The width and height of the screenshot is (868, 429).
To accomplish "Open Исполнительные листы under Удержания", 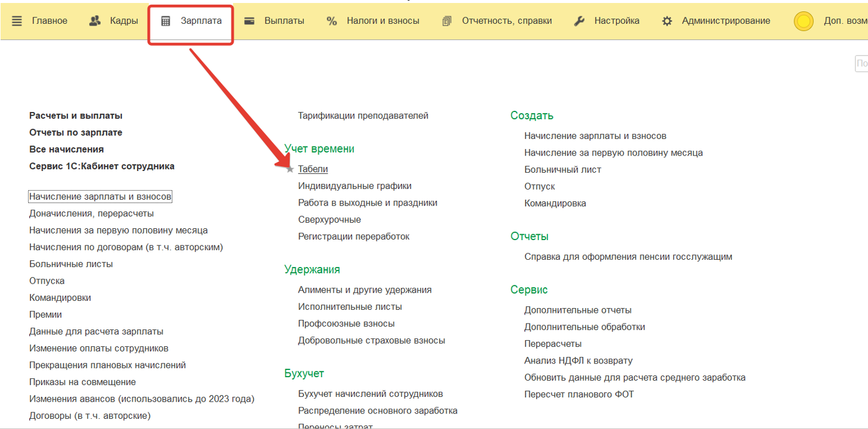I will tap(350, 307).
